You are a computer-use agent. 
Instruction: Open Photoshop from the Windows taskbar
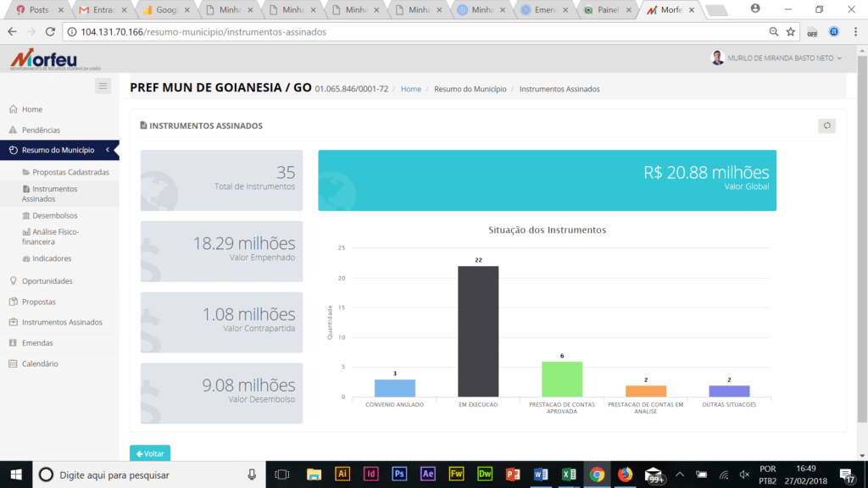[399, 474]
